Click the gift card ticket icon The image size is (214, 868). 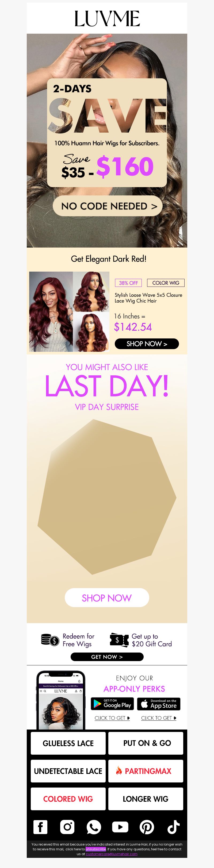119,639
